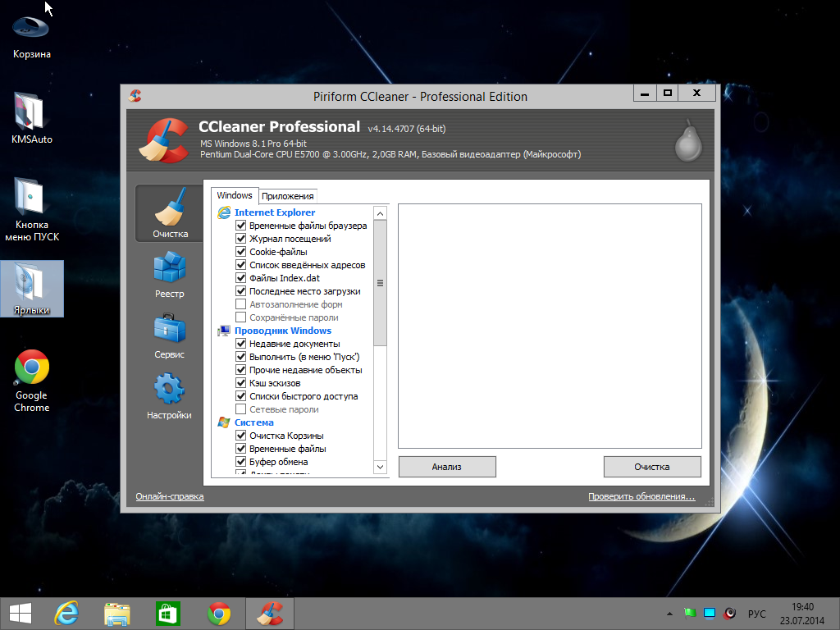The image size is (840, 630).
Task: Click the CCleaner title bar icon
Action: pyautogui.click(x=135, y=96)
